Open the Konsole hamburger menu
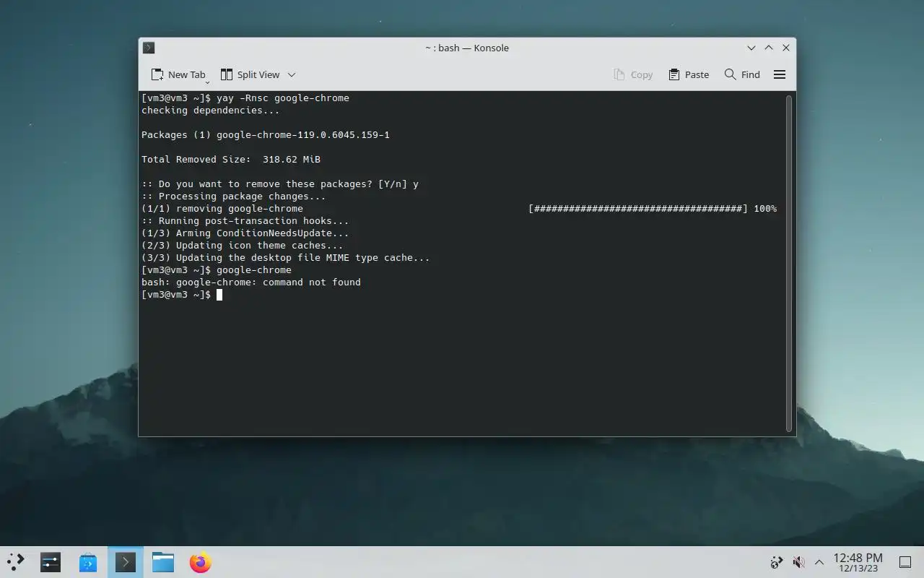924x578 pixels. point(780,74)
